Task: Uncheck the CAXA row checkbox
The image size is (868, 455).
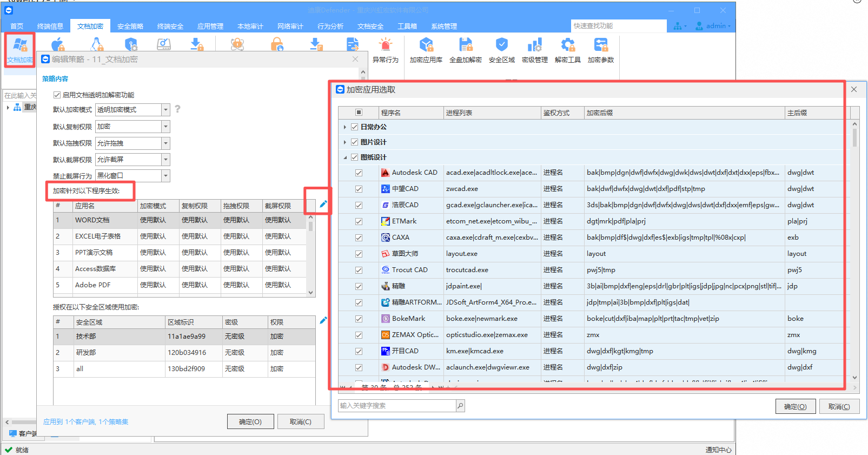Action: point(359,238)
